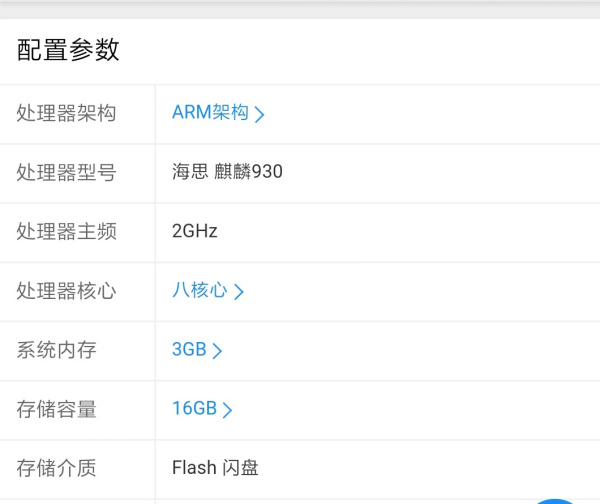600x504 pixels.
Task: Select the Flash 闪盘 value
Action: point(215,468)
